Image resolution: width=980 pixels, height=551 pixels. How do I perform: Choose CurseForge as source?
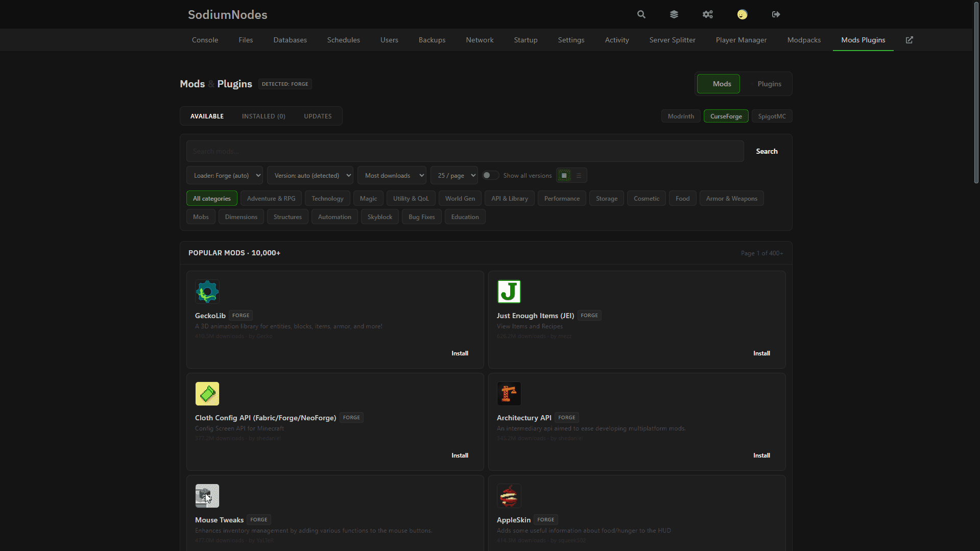coord(726,116)
